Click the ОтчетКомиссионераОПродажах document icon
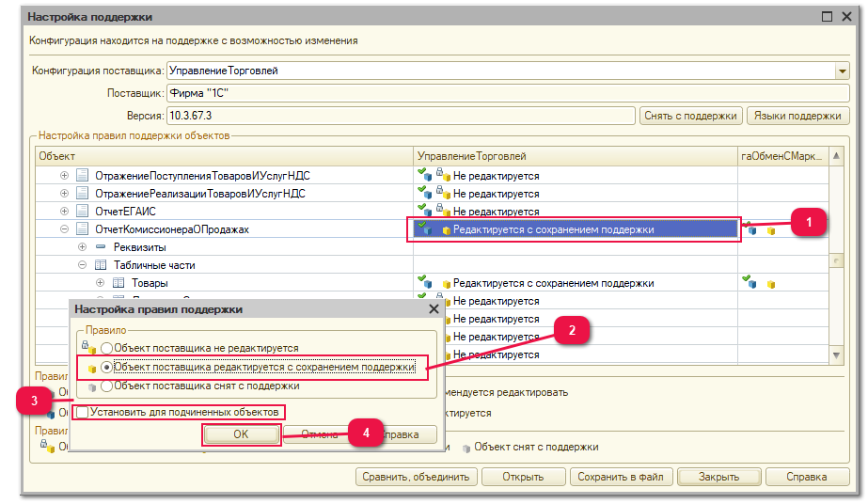This screenshot has width=868, height=504. 83,228
